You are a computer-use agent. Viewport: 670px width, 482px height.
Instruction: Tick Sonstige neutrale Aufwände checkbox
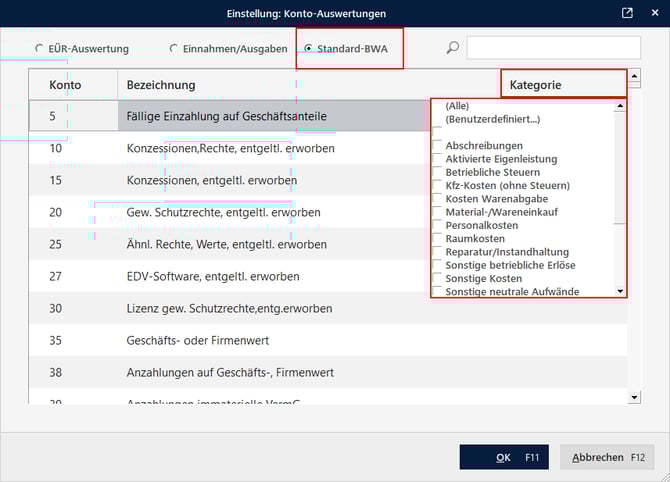[437, 291]
